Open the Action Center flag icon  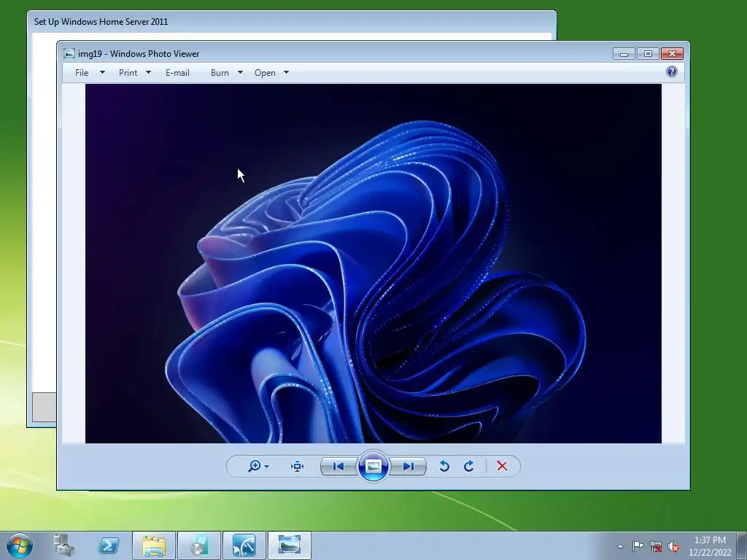coord(638,546)
